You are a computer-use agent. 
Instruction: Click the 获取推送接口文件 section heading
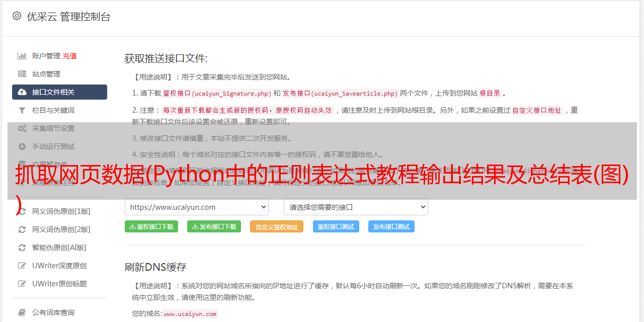166,58
